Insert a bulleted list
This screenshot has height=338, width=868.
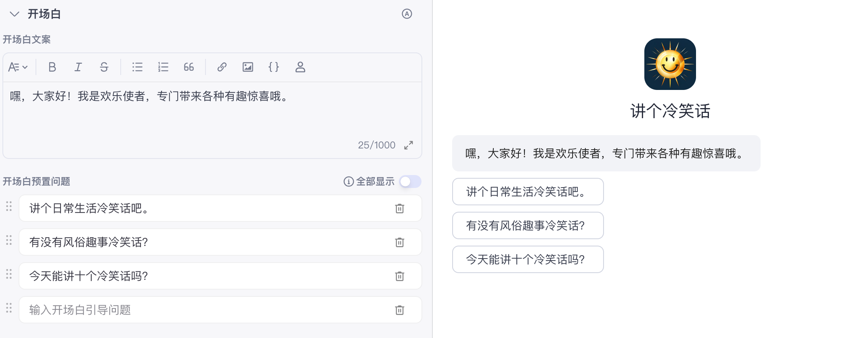point(137,67)
